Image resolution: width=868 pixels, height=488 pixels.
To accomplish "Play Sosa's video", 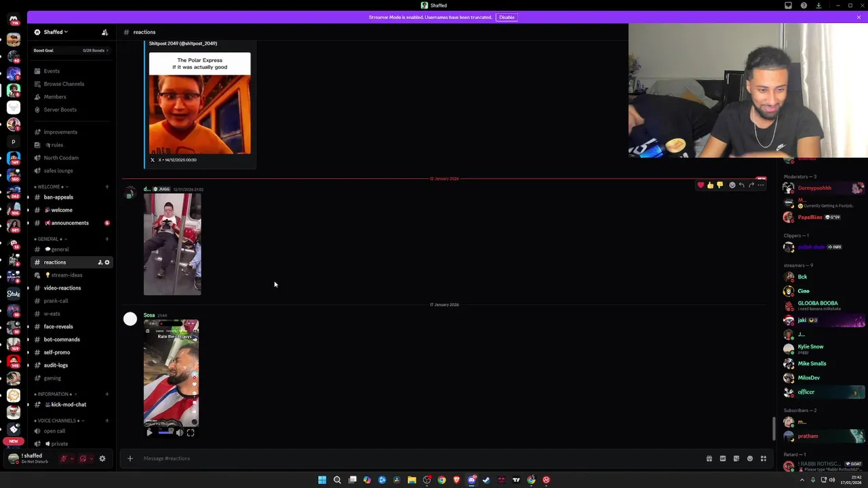I will 149,432.
